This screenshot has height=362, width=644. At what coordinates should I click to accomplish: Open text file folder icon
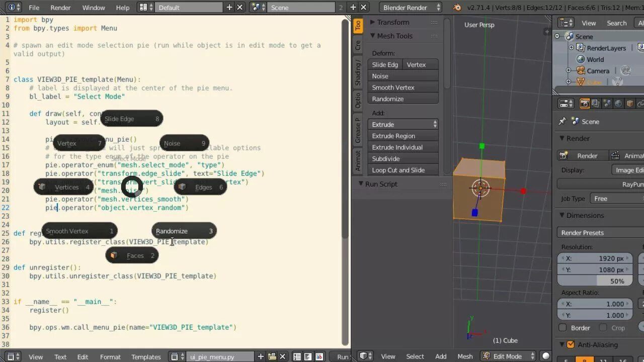(272, 357)
